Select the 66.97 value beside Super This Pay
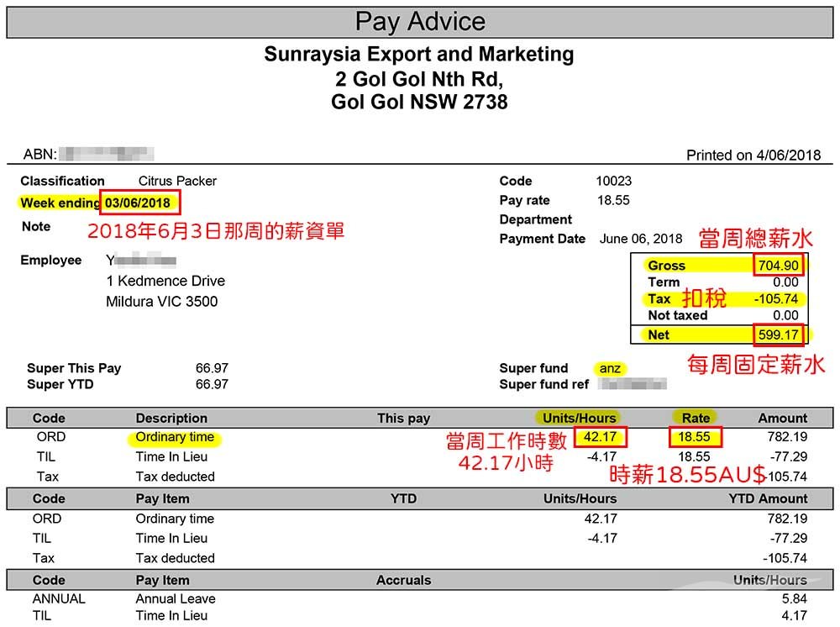 pos(213,368)
